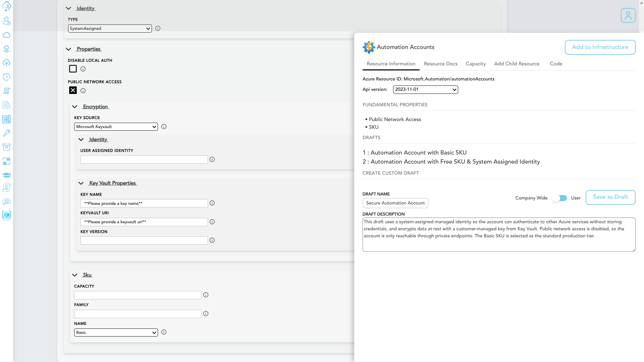The image size is (644, 362).
Task: Show info for Key Source field
Action: coord(164,127)
